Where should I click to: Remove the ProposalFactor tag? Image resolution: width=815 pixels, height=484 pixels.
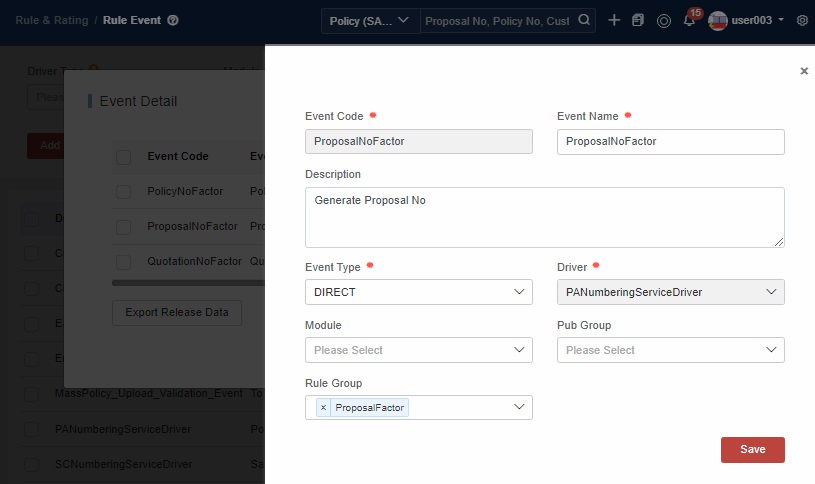(323, 408)
